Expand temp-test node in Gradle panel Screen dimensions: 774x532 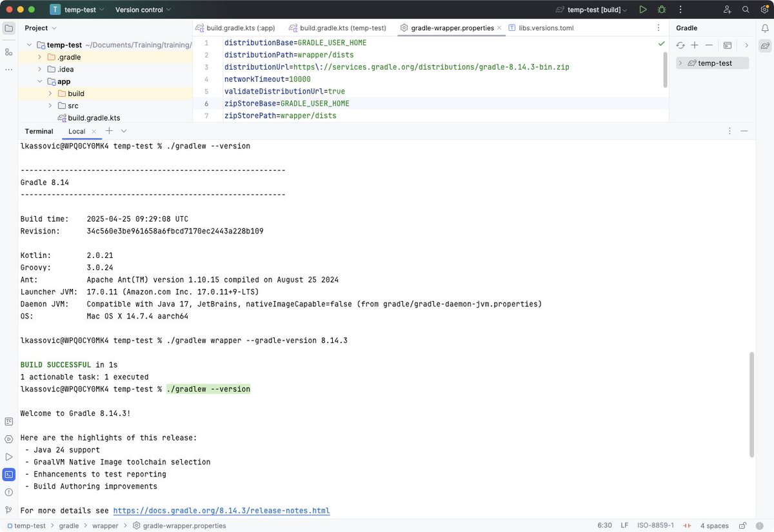(x=680, y=63)
